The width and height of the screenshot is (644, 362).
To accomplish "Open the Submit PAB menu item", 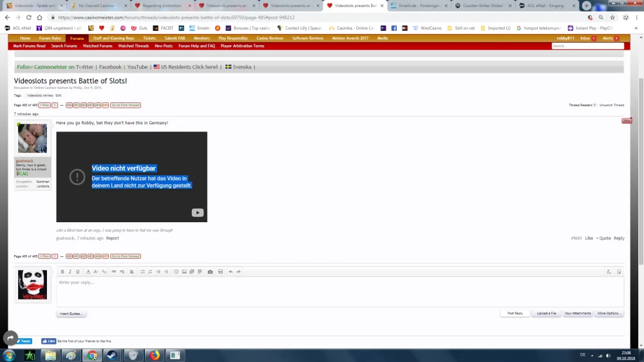I will click(x=175, y=38).
